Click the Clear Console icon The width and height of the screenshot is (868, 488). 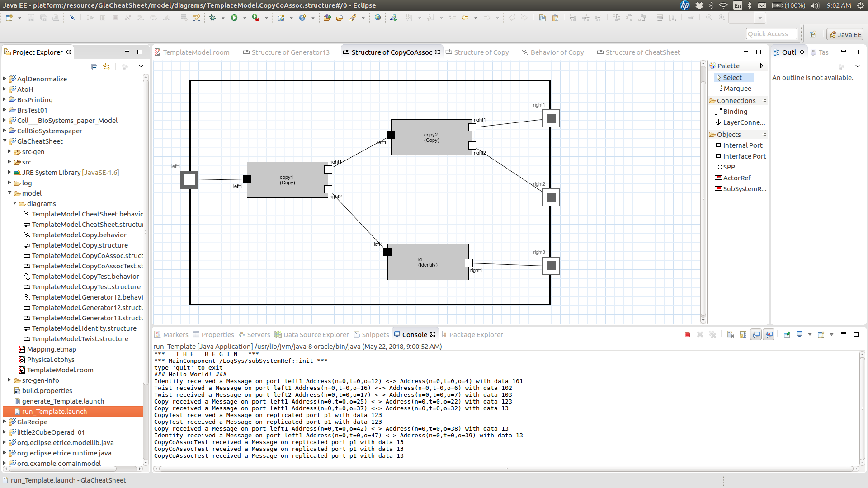point(731,335)
